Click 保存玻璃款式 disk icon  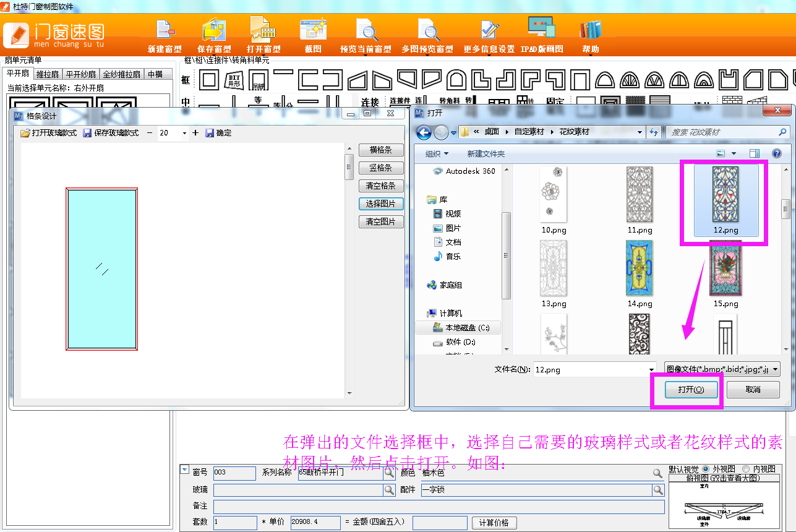coord(87,133)
